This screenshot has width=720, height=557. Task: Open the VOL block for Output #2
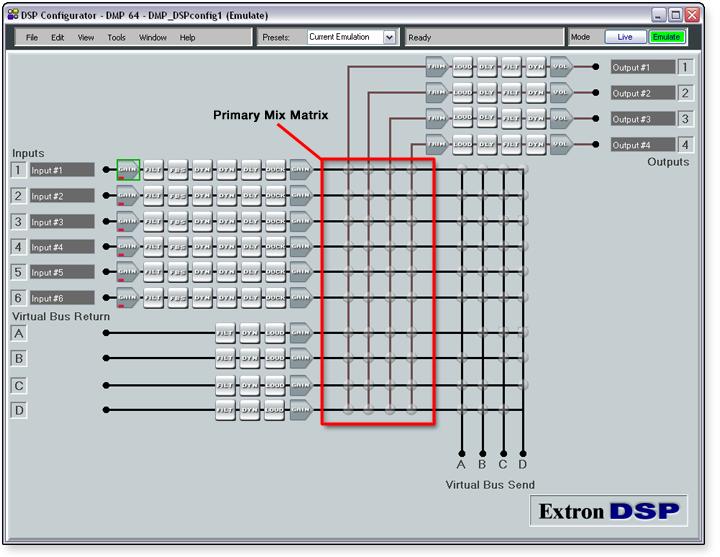(x=561, y=93)
